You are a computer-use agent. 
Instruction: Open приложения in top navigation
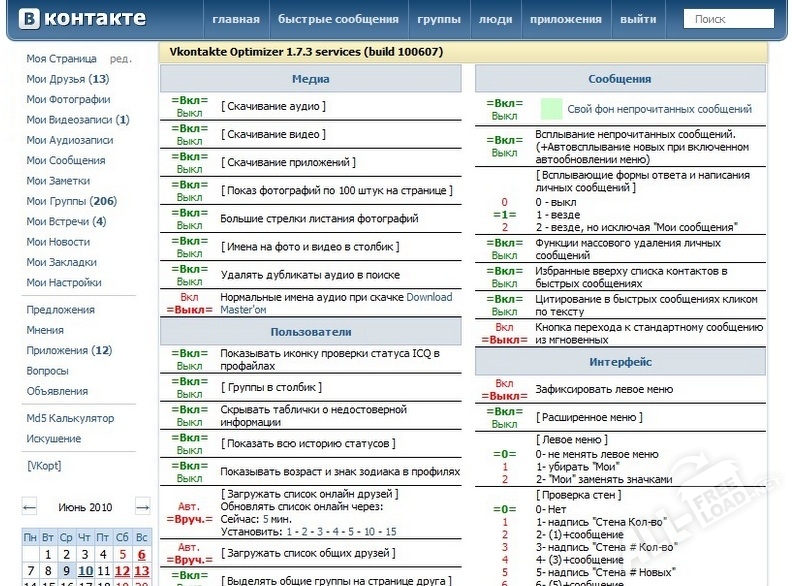[x=566, y=19]
